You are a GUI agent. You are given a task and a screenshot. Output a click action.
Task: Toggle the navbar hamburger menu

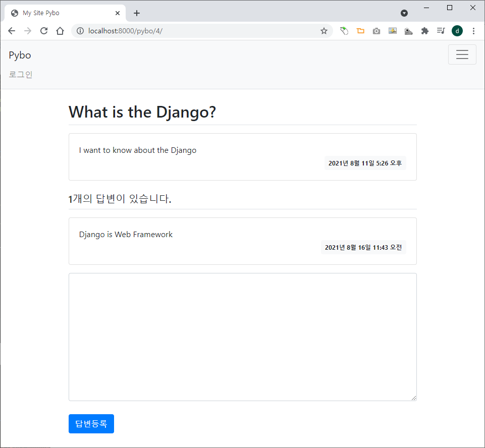pos(462,54)
